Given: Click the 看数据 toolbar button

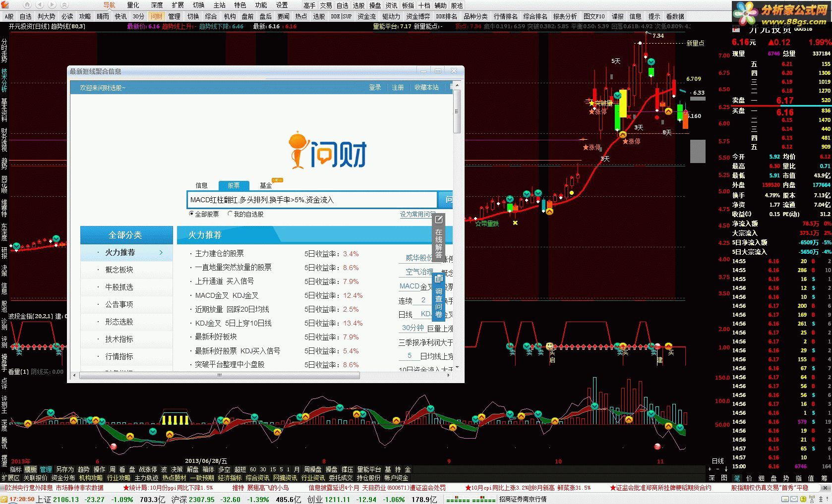Looking at the screenshot, I should pos(675,16).
